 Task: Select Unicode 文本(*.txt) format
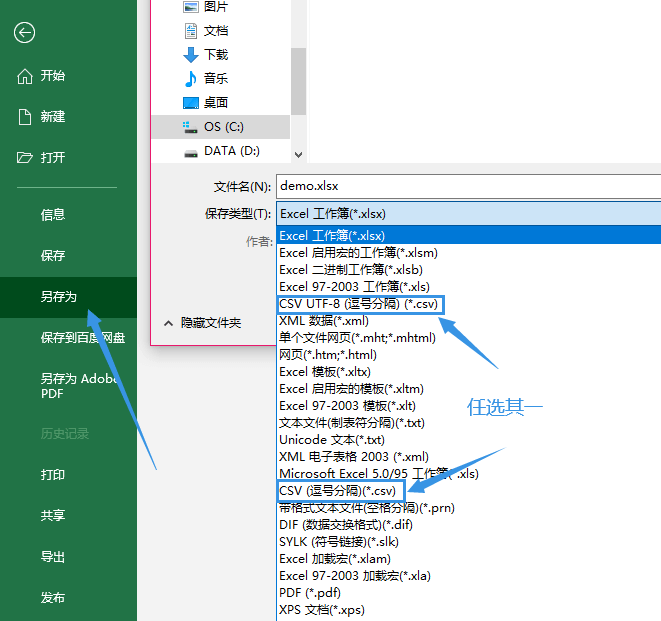[332, 440]
